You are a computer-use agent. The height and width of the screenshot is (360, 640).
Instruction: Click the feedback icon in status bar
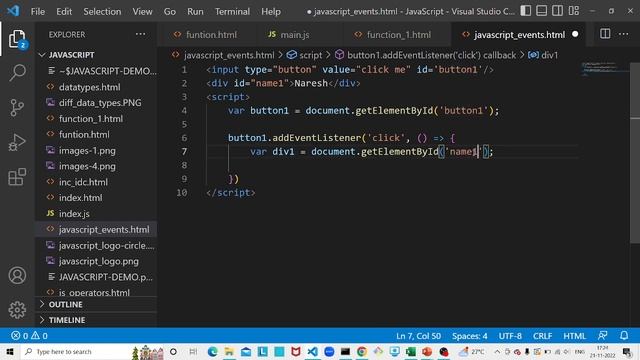(x=602, y=336)
